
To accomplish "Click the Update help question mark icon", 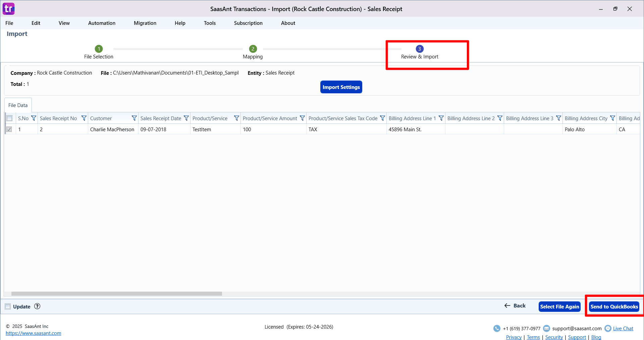I will (37, 306).
